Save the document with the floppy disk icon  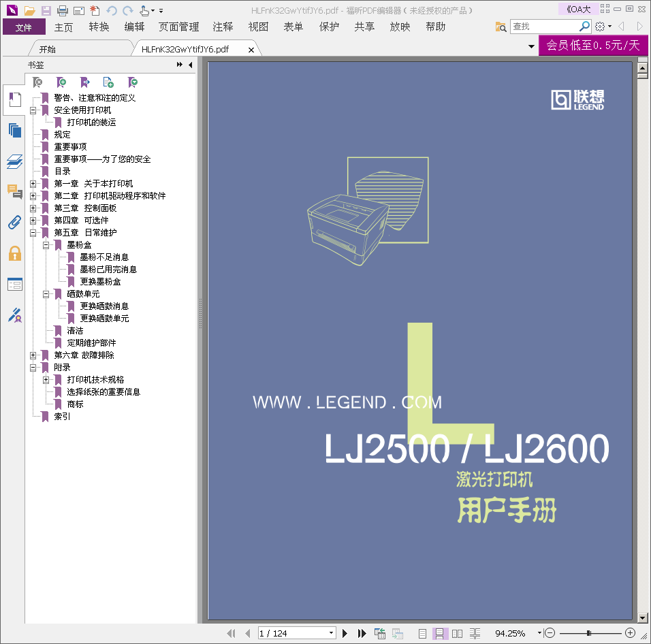[x=46, y=10]
